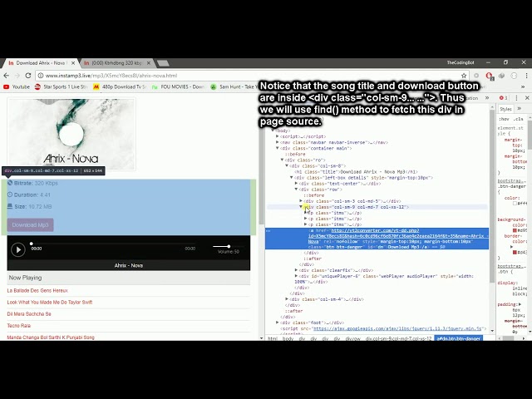Expand the div clearfix node
Viewport: 532px width, 399px height.
pos(296,270)
